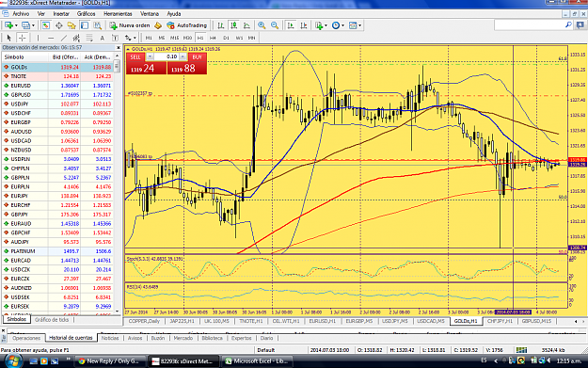The width and height of the screenshot is (588, 368).
Task: Switch chart timeframe to M1
Action: coord(149,38)
